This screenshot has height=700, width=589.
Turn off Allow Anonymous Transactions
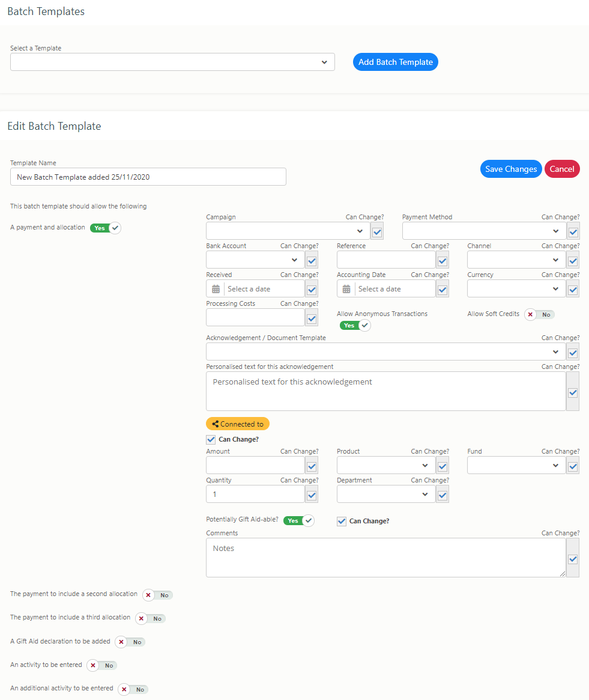coord(355,325)
